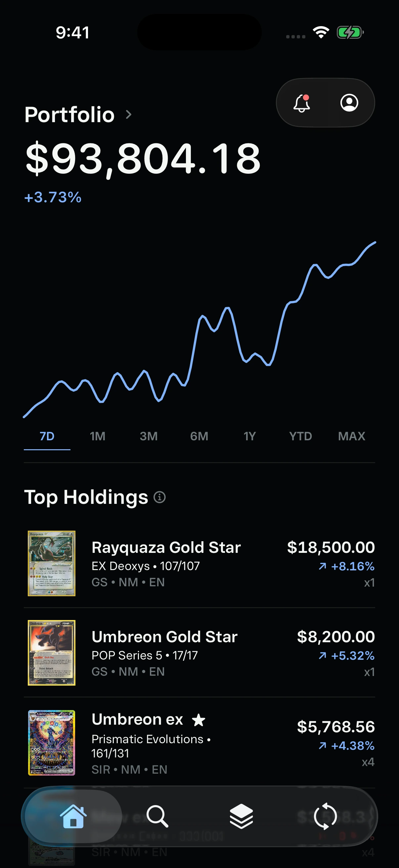Tap the star beside Umbreon ex
This screenshot has height=868, width=399.
[199, 720]
